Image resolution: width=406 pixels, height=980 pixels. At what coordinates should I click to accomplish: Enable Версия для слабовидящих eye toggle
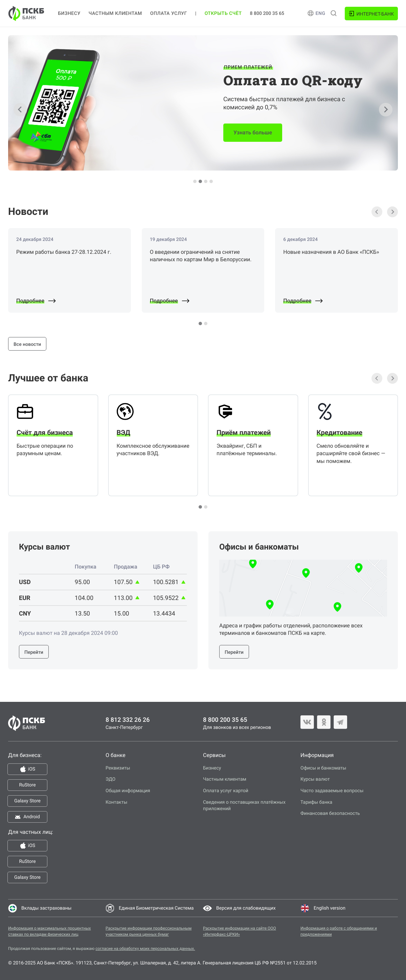(x=207, y=908)
